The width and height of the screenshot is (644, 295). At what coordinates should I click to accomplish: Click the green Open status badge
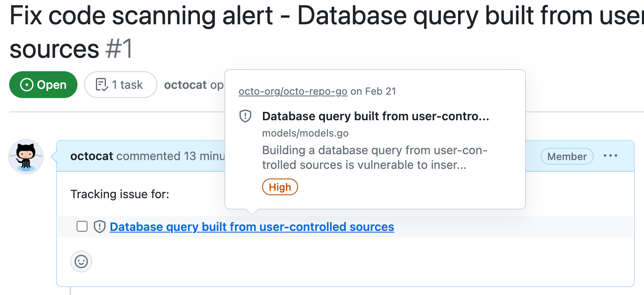click(43, 84)
